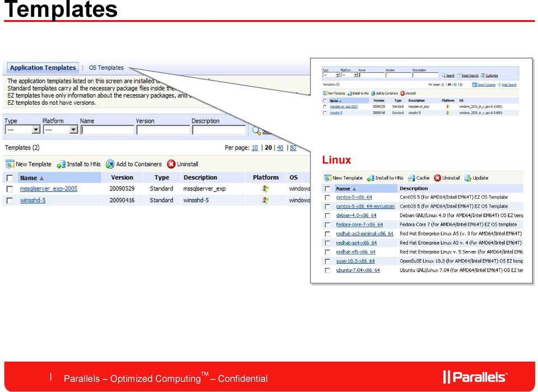This screenshot has height=392, width=538.
Task: Click Search magnifier in the small inset panel
Action: 443,76
